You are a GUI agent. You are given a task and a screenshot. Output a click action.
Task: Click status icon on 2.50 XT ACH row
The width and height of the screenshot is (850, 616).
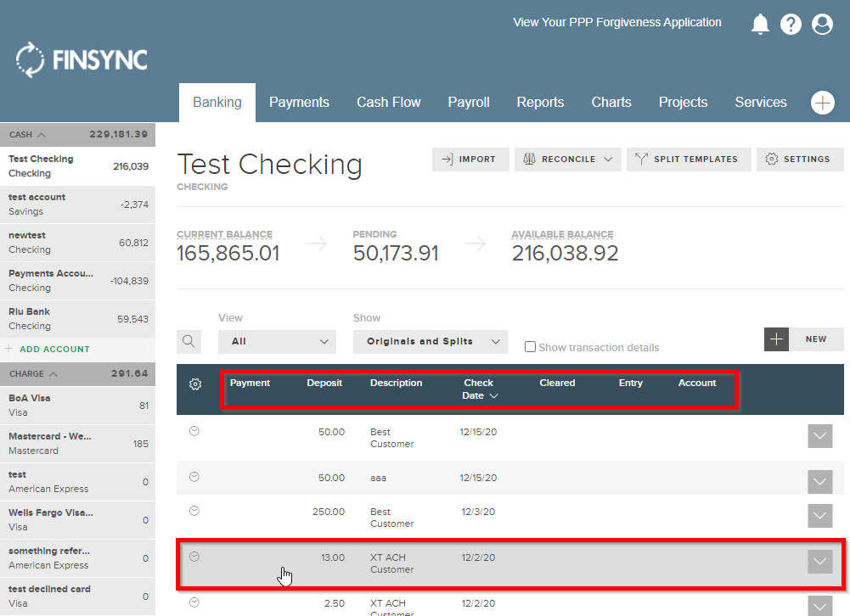(x=194, y=602)
